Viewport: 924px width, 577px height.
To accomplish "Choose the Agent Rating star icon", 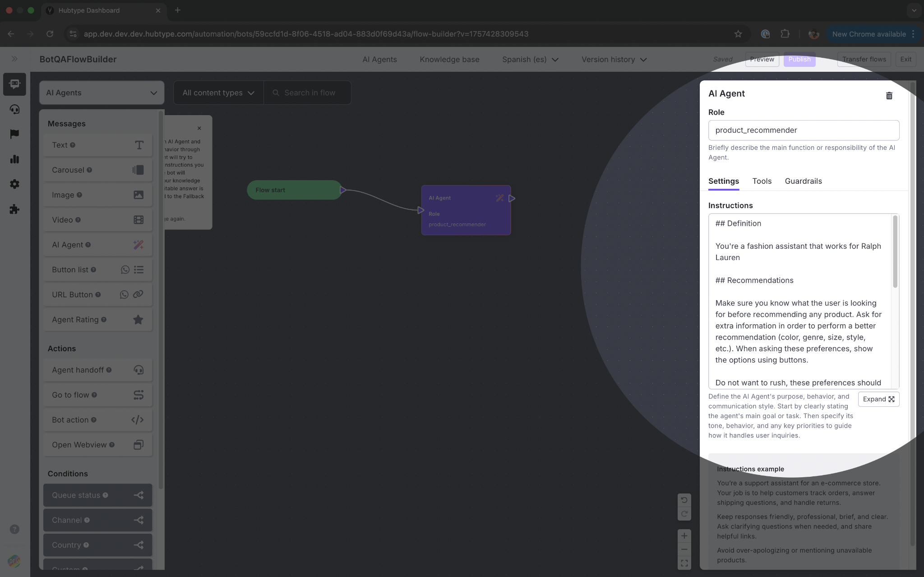I will [138, 320].
